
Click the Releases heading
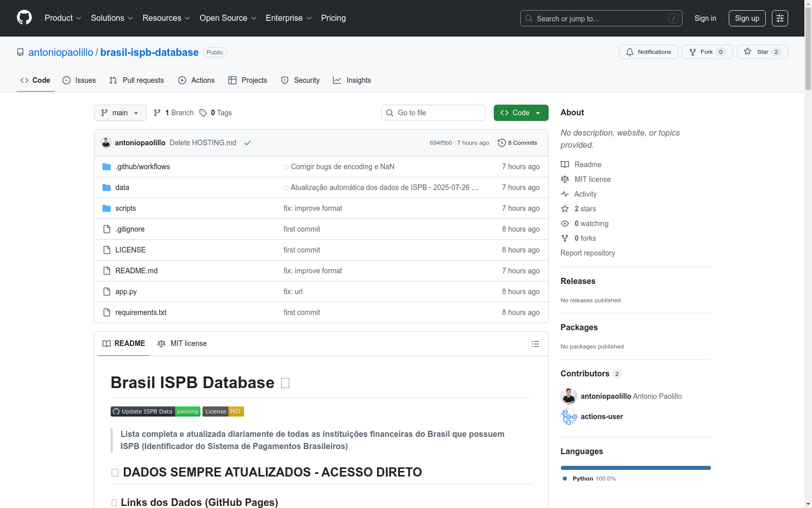578,281
